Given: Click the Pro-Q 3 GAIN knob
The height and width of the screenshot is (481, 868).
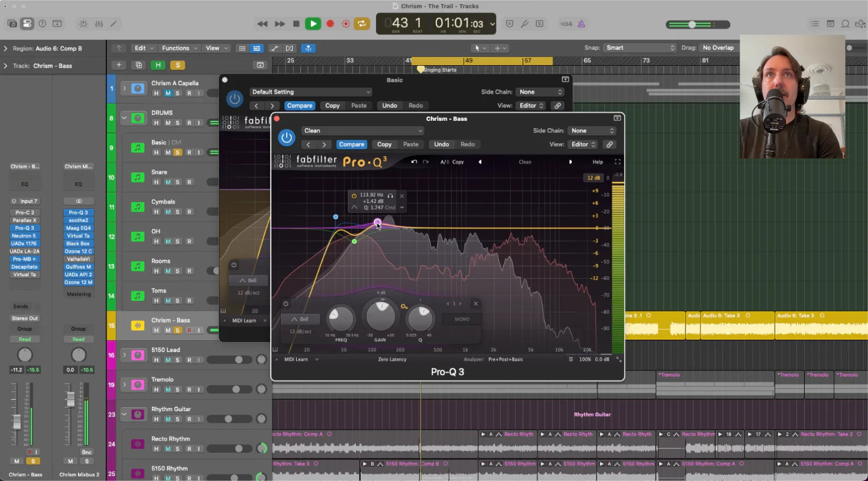Looking at the screenshot, I should (381, 316).
